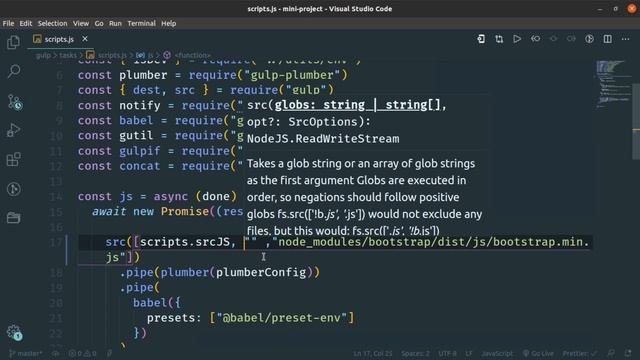Open the Go menu

pyautogui.click(x=99, y=23)
